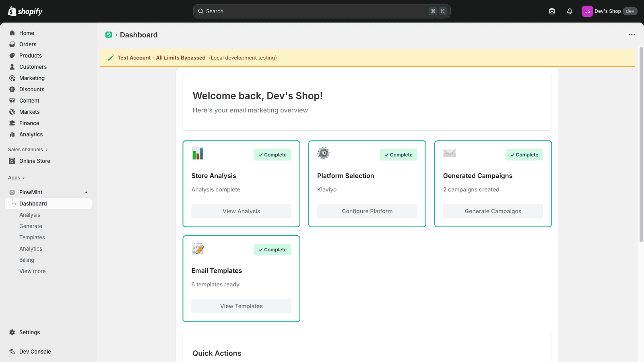Open the more actions menu on Dashboard
Screen dimensions: 644x362
(631, 35)
